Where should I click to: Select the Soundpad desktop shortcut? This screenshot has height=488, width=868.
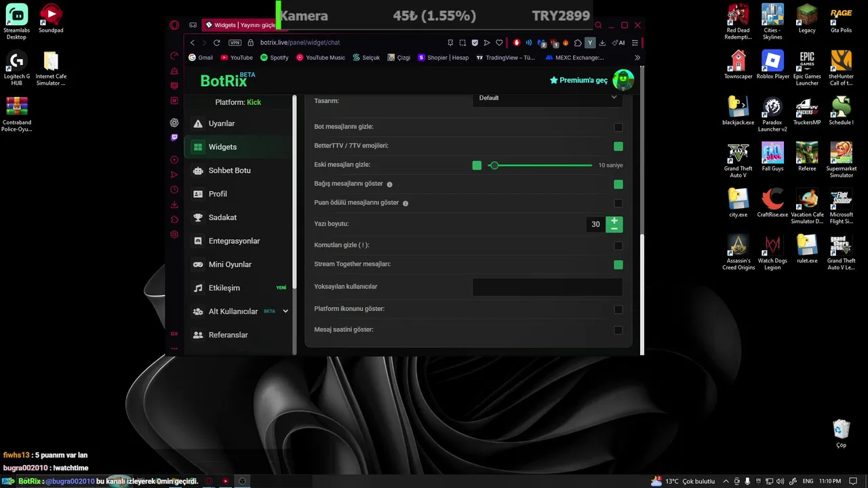click(51, 19)
